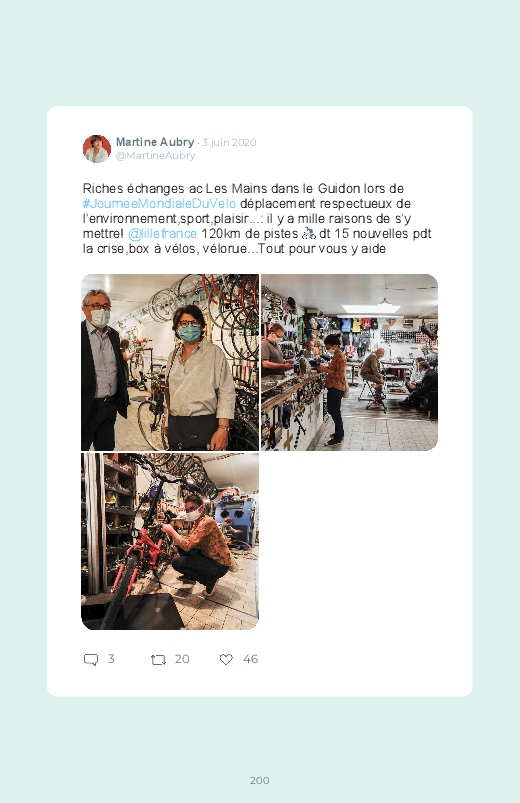Image resolution: width=520 pixels, height=803 pixels.
Task: Open photo of two masked people by wheels
Action: pos(170,362)
